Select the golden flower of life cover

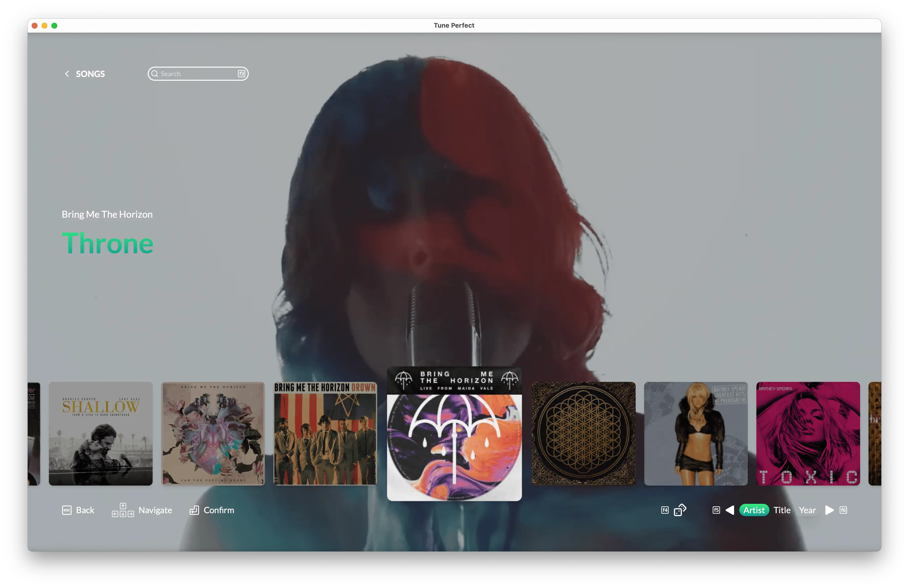pos(583,433)
